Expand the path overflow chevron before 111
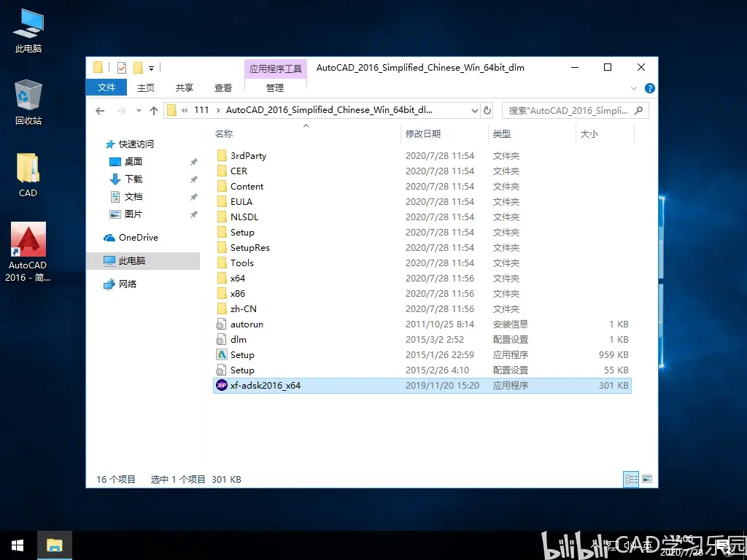Image resolution: width=747 pixels, height=560 pixels. point(185,110)
